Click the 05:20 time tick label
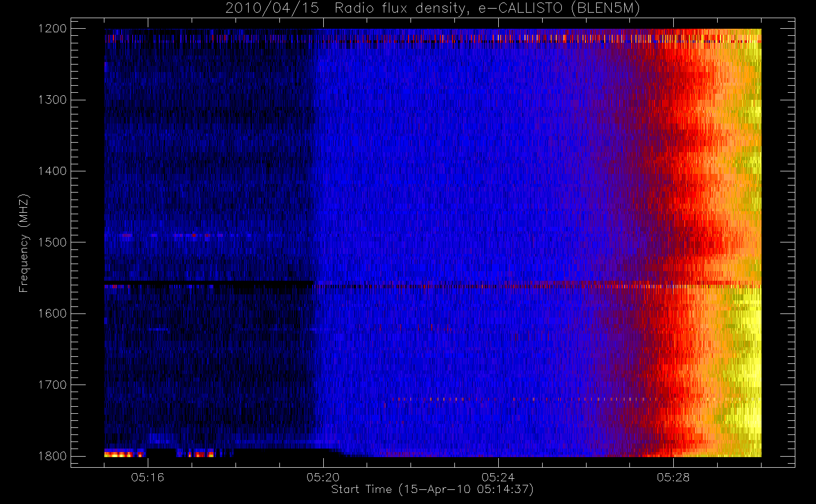 (x=323, y=477)
